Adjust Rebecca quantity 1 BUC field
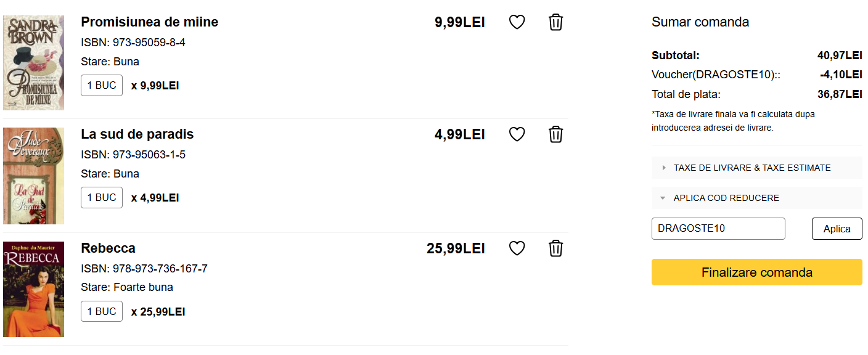The width and height of the screenshot is (868, 355). point(102,311)
